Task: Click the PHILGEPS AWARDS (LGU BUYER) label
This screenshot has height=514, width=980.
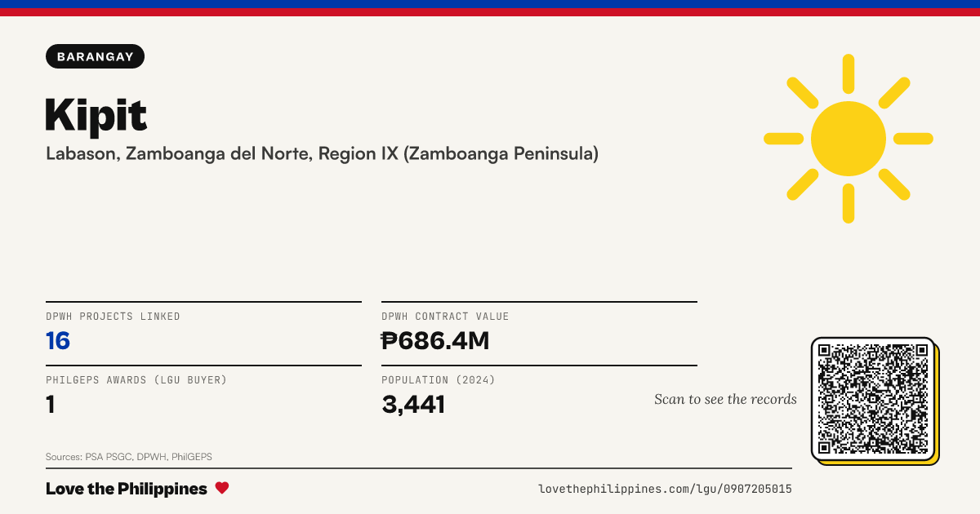Action: coord(136,380)
